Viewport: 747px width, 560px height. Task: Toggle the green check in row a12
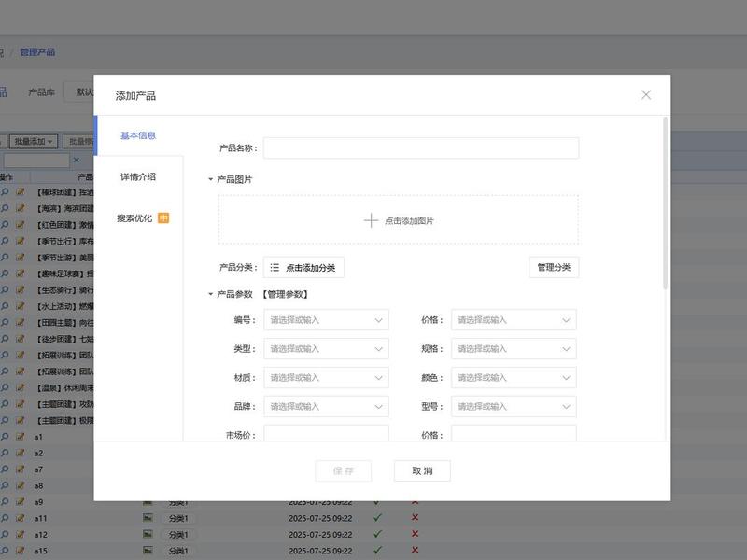tap(377, 534)
